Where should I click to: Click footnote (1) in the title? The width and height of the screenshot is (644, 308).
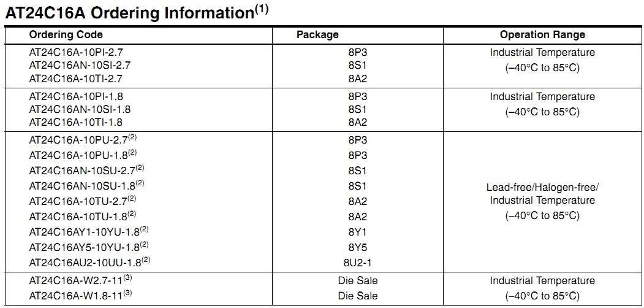click(261, 10)
